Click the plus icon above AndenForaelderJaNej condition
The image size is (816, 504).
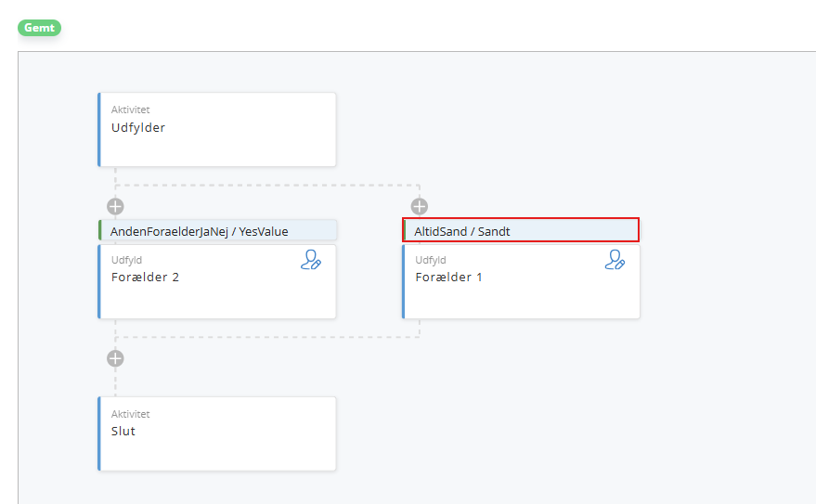click(115, 206)
